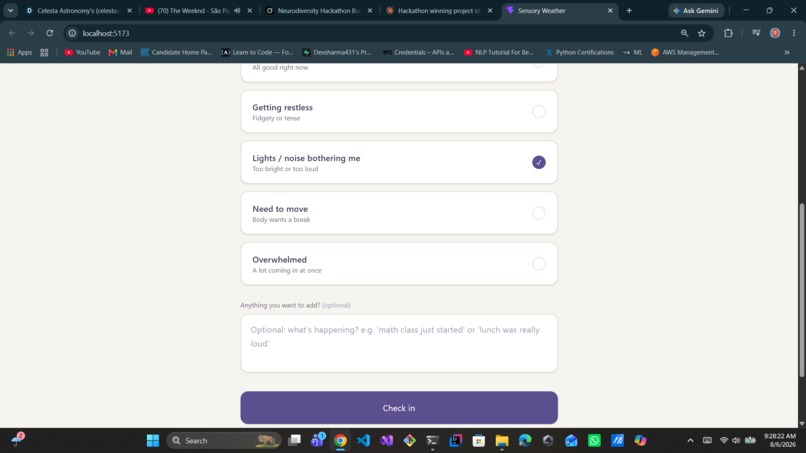
Task: Mute The Weeknd tab audio
Action: (237, 10)
